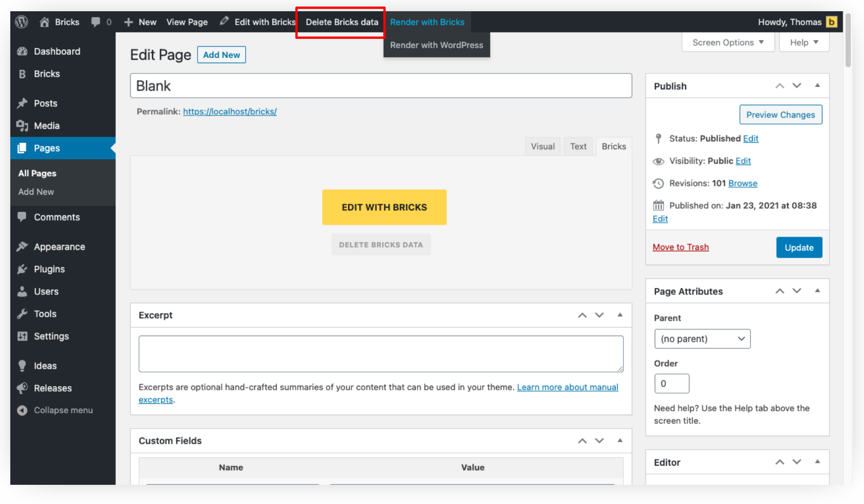Open the permalink localhost/bricks URL

[x=230, y=111]
